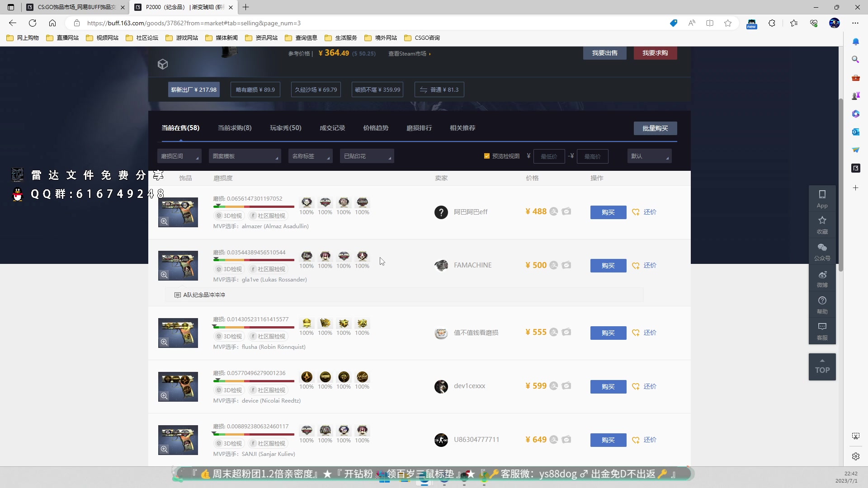Viewport: 868px width, 488px height.
Task: Switch to 成交记录 tab
Action: click(x=332, y=128)
